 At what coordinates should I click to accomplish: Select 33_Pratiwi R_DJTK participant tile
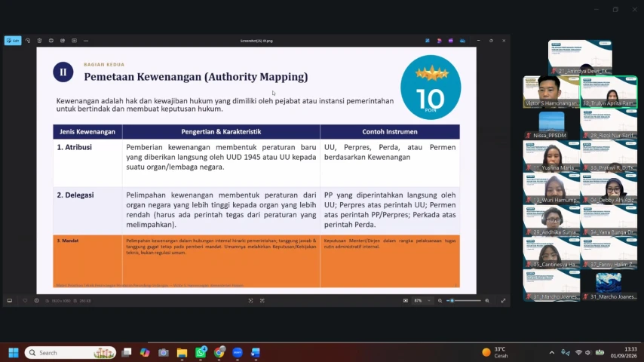609,156
